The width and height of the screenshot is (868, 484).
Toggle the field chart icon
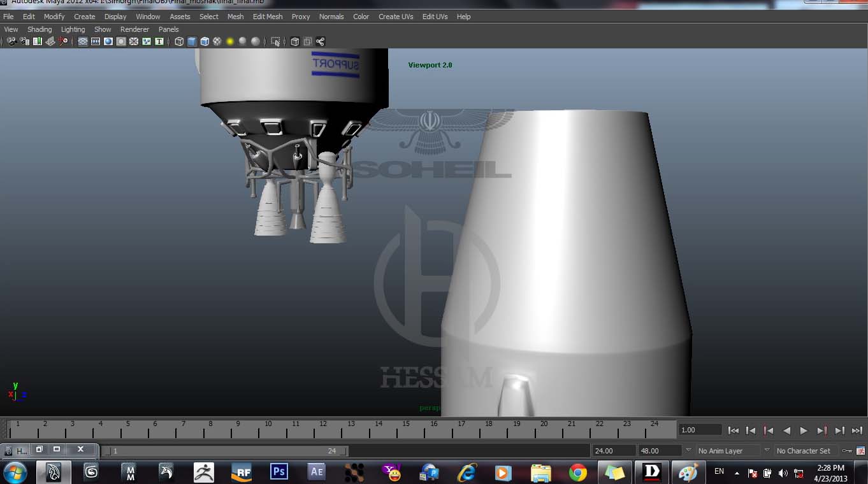tap(134, 41)
